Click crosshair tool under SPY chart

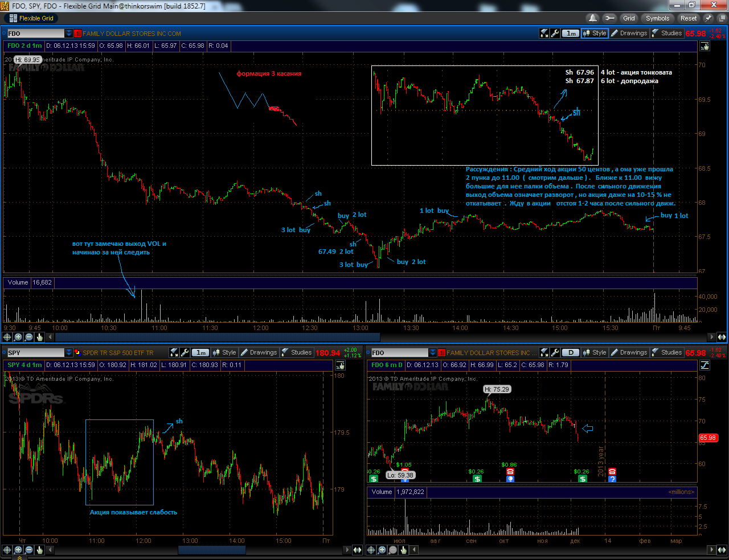[7, 550]
